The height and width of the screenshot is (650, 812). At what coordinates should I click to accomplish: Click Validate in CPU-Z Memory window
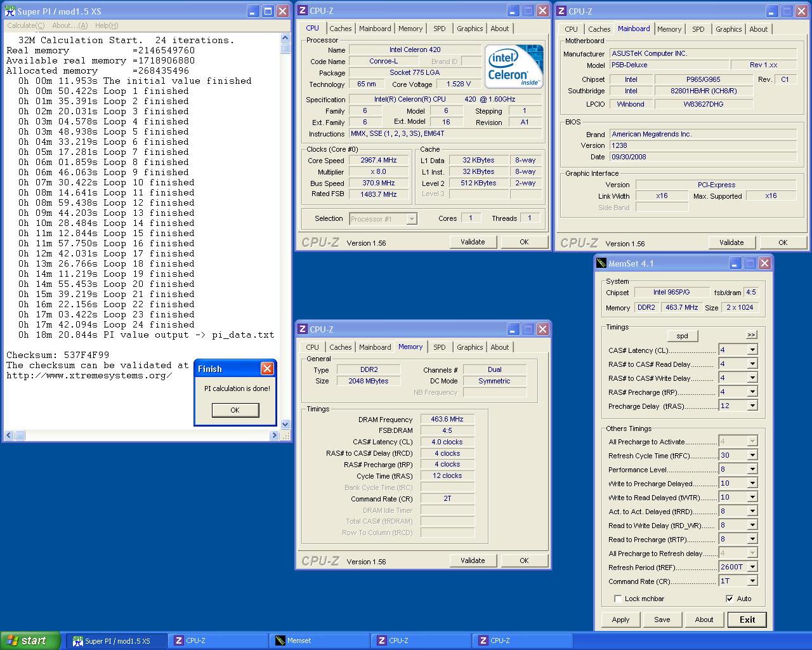tap(473, 560)
